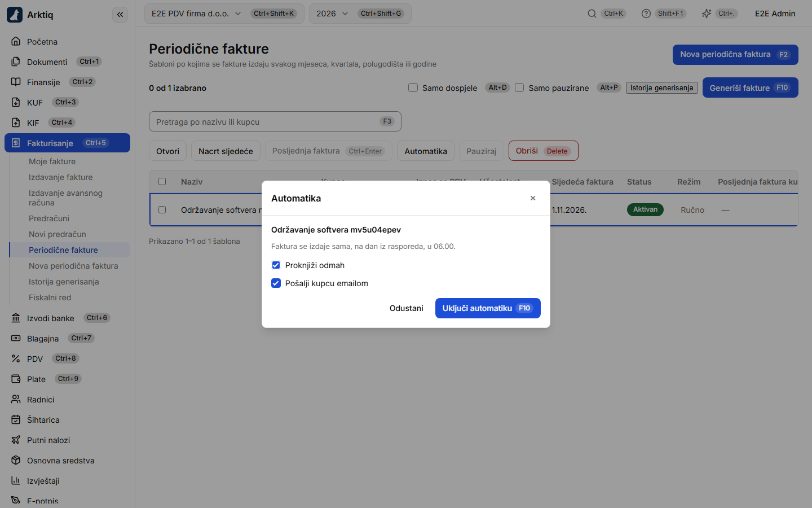Uncheck Proknjiži odmah checkbox
Viewport: 812px width, 508px height.
(276, 265)
